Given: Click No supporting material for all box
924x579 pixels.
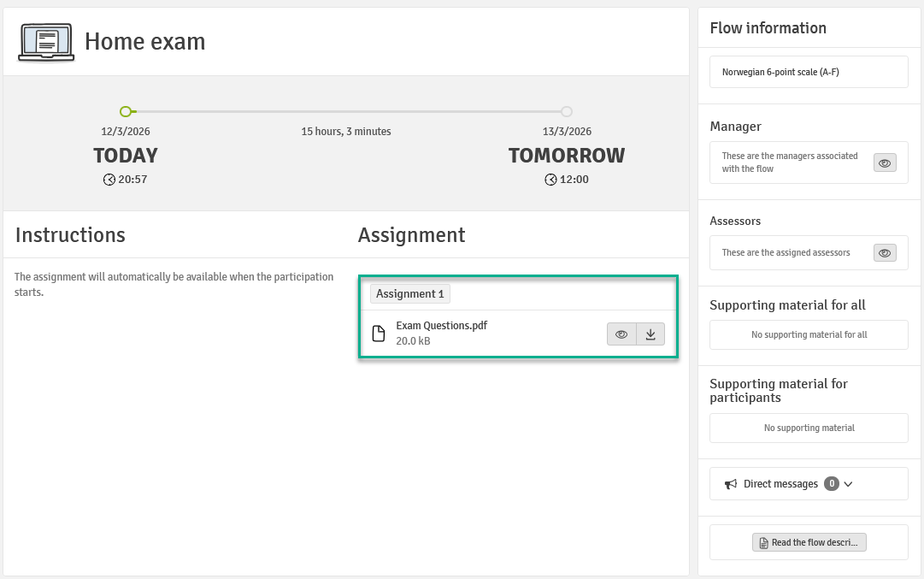Looking at the screenshot, I should [x=809, y=335].
